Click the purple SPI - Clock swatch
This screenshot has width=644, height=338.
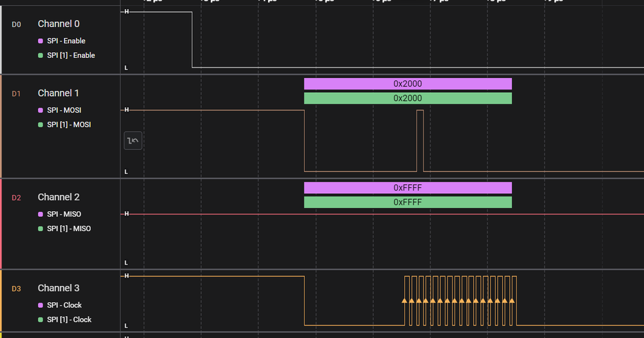40,305
